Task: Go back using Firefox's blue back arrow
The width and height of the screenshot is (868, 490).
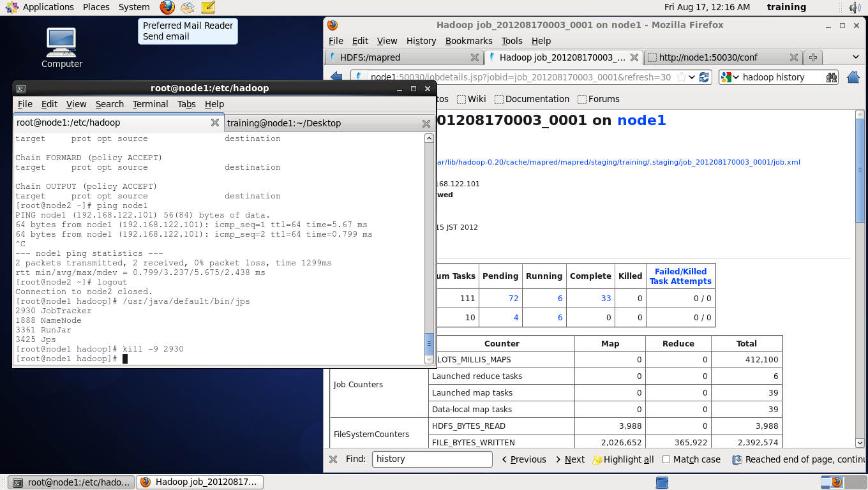Action: click(336, 77)
